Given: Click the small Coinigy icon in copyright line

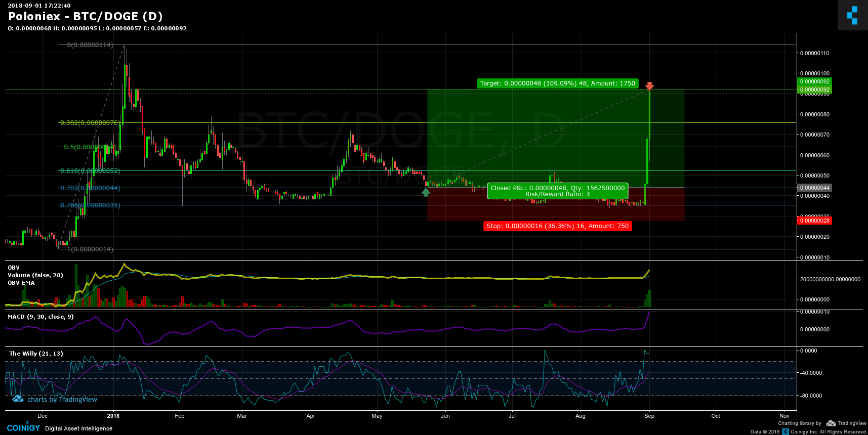Looking at the screenshot, I should click(x=786, y=431).
